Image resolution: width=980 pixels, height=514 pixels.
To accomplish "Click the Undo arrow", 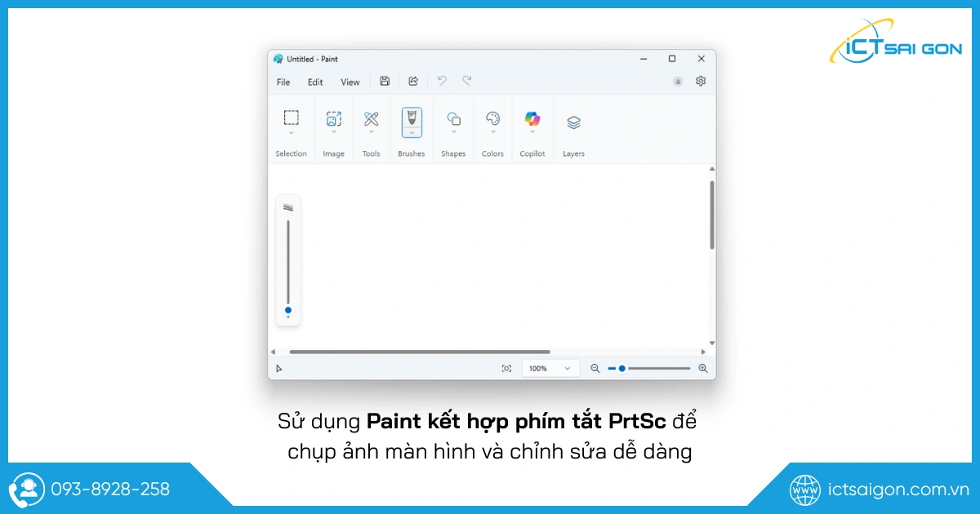I will tap(442, 81).
